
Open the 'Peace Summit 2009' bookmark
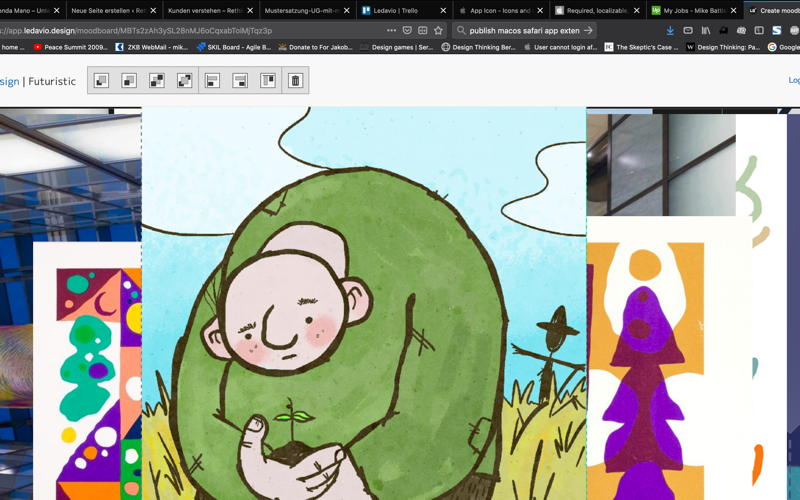tap(71, 47)
